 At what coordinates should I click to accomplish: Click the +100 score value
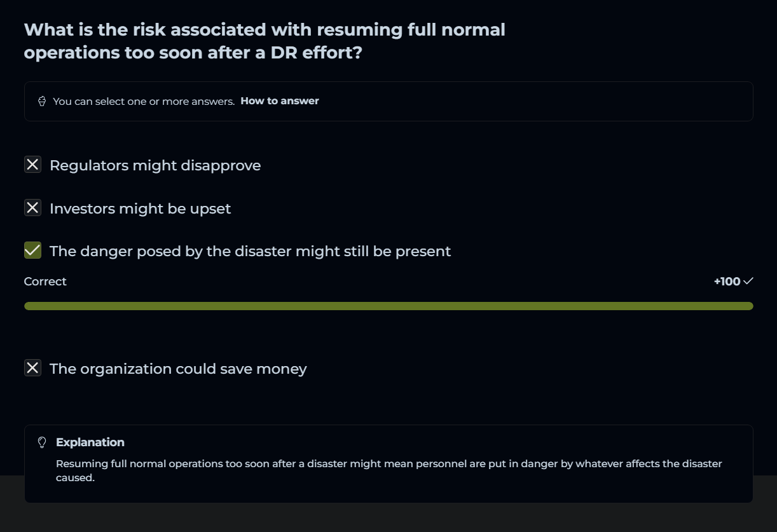tap(727, 282)
